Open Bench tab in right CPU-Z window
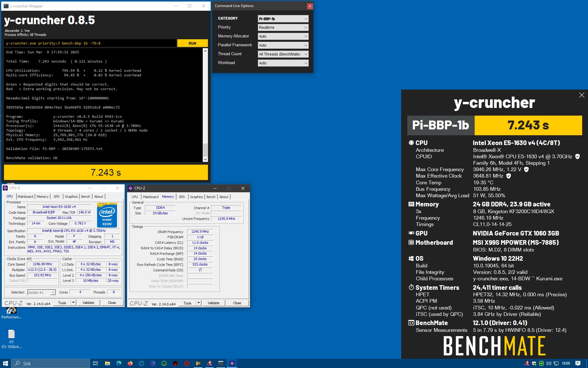Viewport: 588px width, 368px height. point(211,197)
